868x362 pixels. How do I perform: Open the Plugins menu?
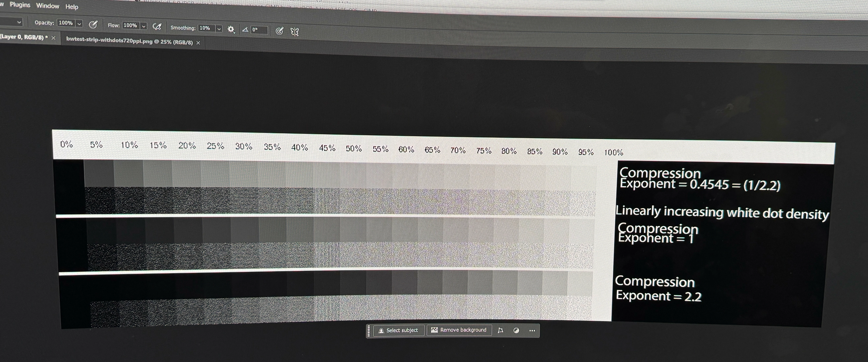(x=20, y=5)
